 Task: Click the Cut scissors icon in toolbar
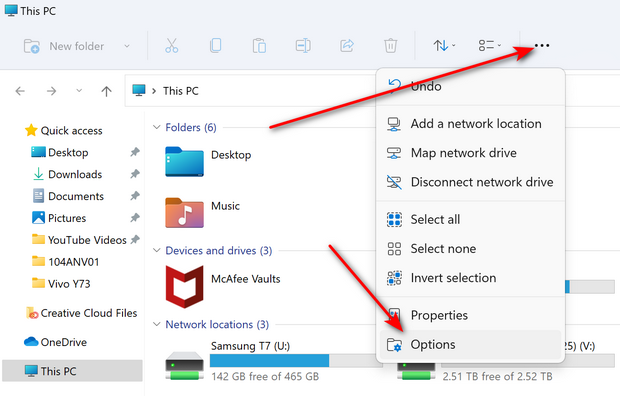click(172, 46)
